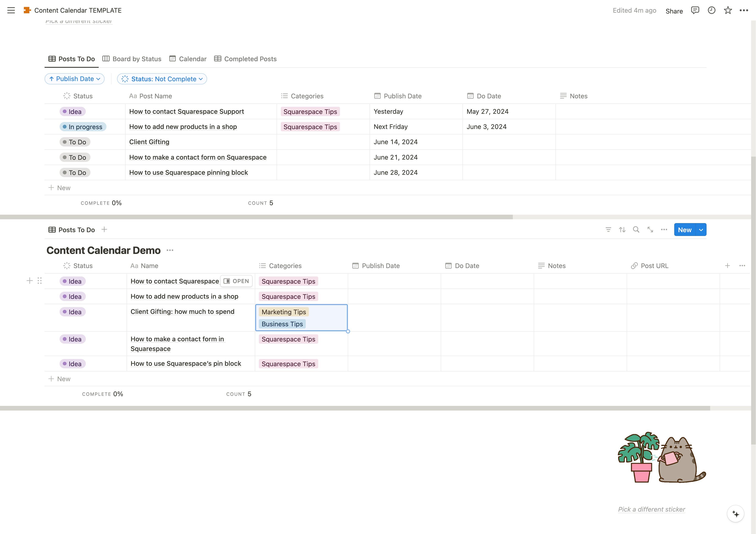This screenshot has height=534, width=756.
Task: Open page history clock icon
Action: [x=712, y=10]
